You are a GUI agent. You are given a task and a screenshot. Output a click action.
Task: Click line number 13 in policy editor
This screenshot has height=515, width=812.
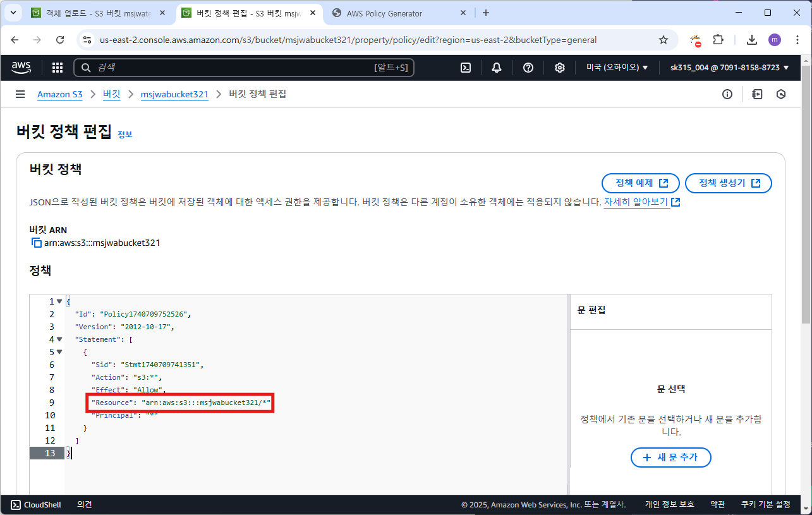(x=49, y=453)
